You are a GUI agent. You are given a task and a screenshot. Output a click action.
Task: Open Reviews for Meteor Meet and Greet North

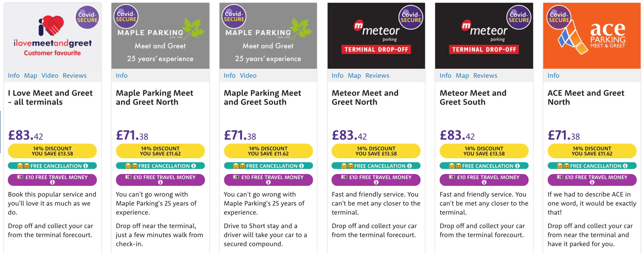(377, 75)
